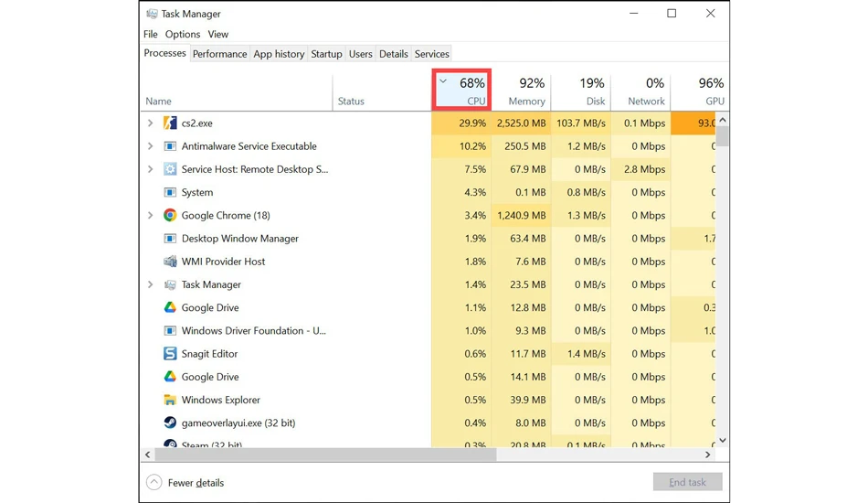Click the 1,240.9 MB memory value

[x=521, y=215]
